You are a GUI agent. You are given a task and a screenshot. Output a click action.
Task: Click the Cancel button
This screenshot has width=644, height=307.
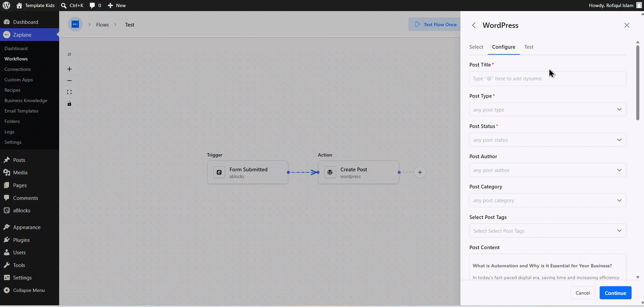tap(583, 293)
